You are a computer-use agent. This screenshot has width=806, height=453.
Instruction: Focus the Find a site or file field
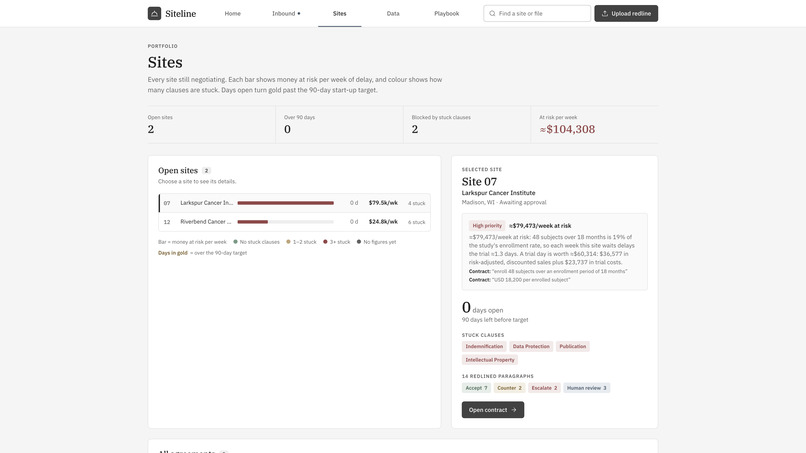tap(537, 13)
